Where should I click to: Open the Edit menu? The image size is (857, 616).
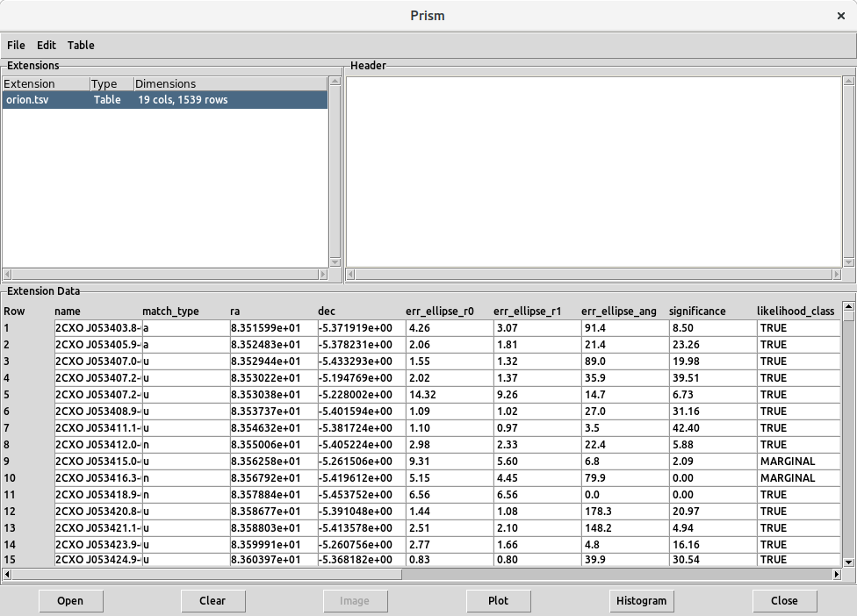tap(47, 45)
